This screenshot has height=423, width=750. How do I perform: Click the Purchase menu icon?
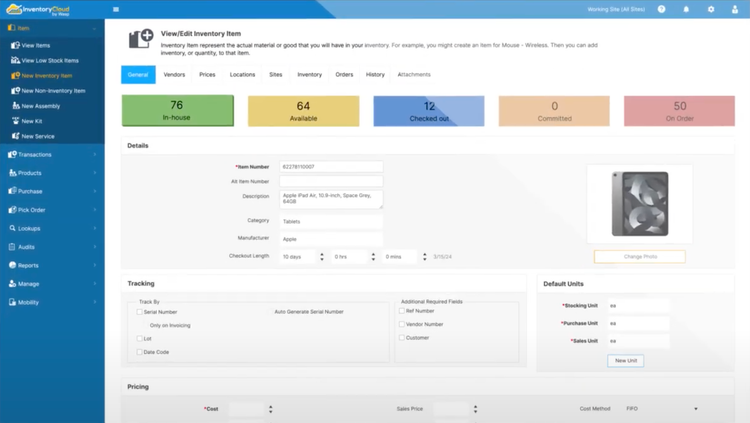[12, 191]
